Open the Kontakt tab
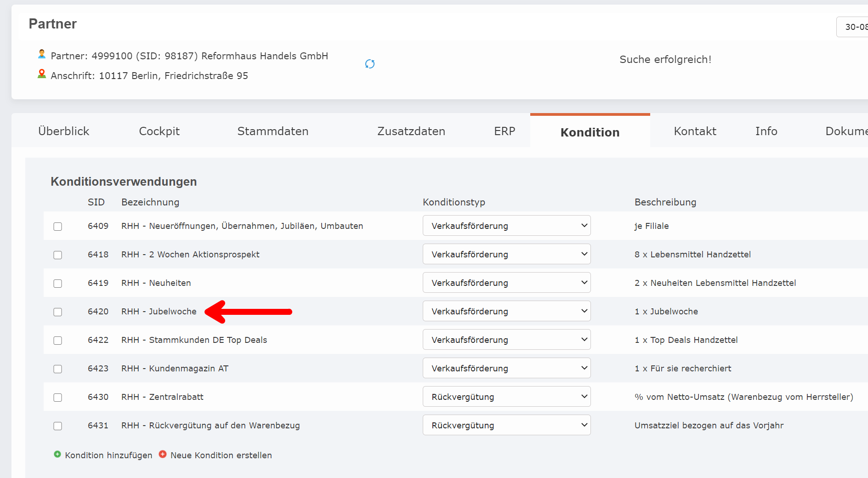The width and height of the screenshot is (868, 478). click(x=694, y=131)
